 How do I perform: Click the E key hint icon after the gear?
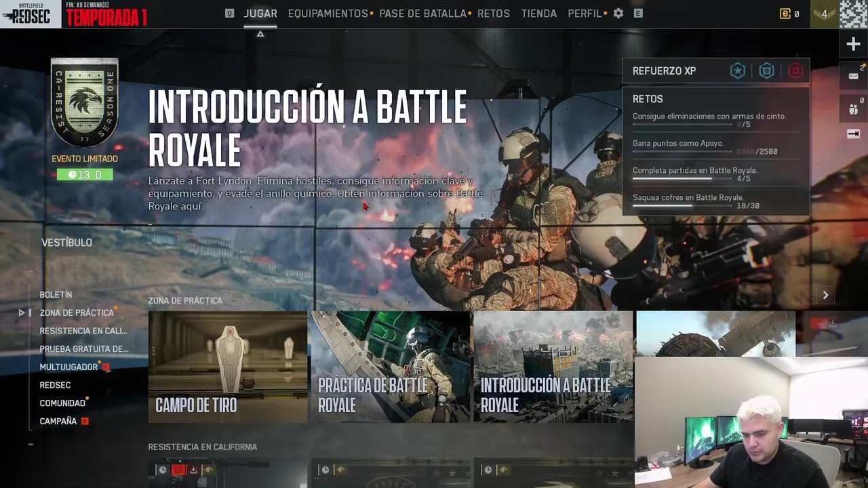(638, 13)
